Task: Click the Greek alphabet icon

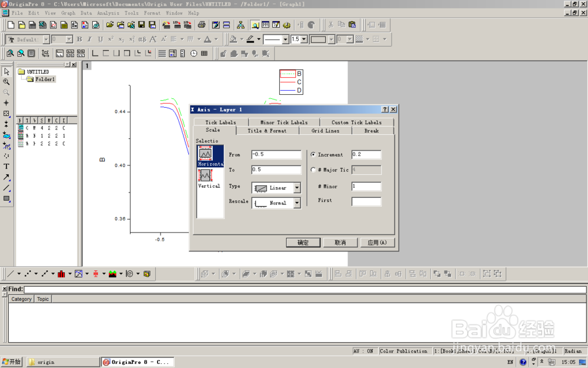Action: tap(142, 39)
